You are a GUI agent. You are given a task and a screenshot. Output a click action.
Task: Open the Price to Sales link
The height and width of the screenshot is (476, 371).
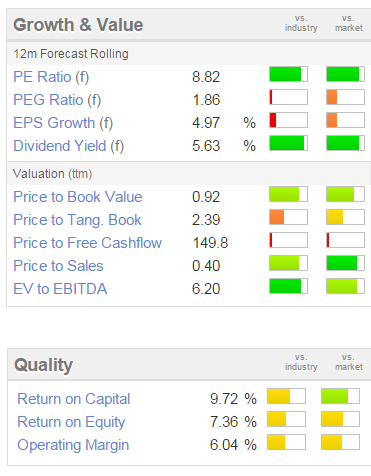[x=58, y=266]
